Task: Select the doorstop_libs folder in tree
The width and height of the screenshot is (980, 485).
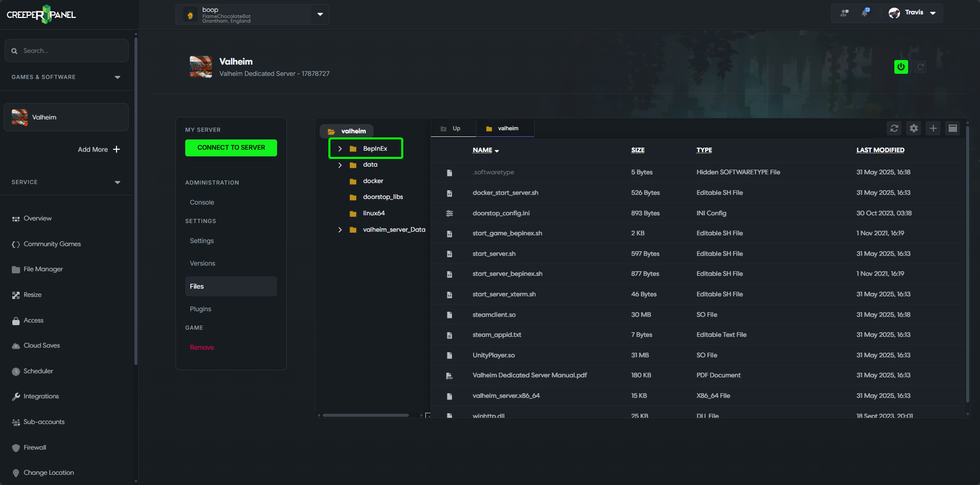Action: (383, 197)
